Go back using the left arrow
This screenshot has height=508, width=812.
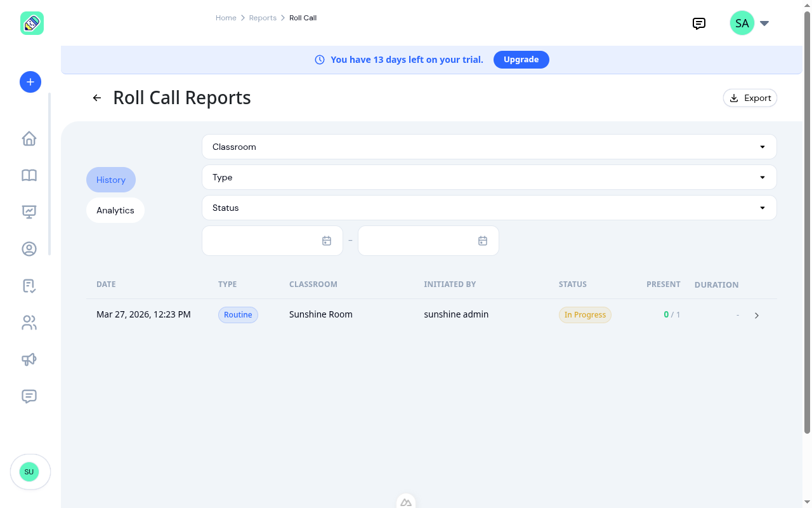pos(97,98)
